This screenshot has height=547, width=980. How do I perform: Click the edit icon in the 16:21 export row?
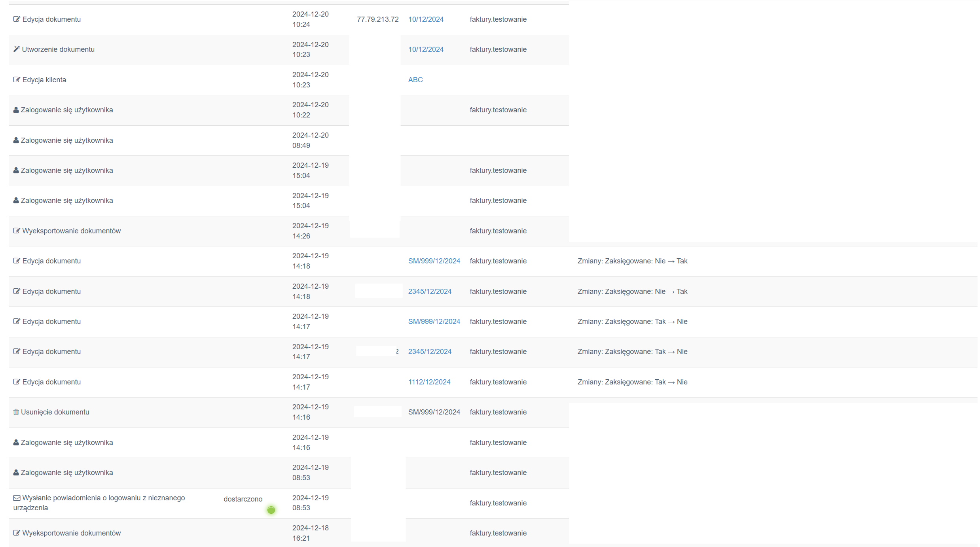[17, 533]
